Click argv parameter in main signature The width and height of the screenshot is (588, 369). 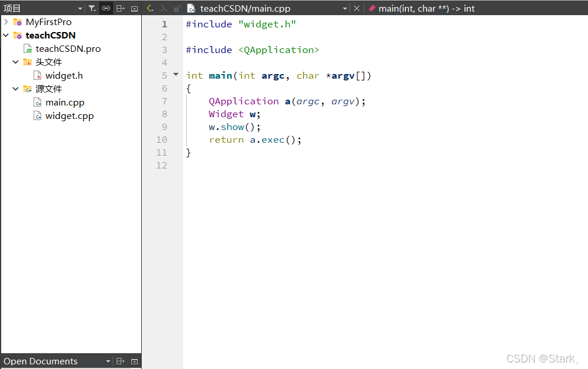point(343,76)
